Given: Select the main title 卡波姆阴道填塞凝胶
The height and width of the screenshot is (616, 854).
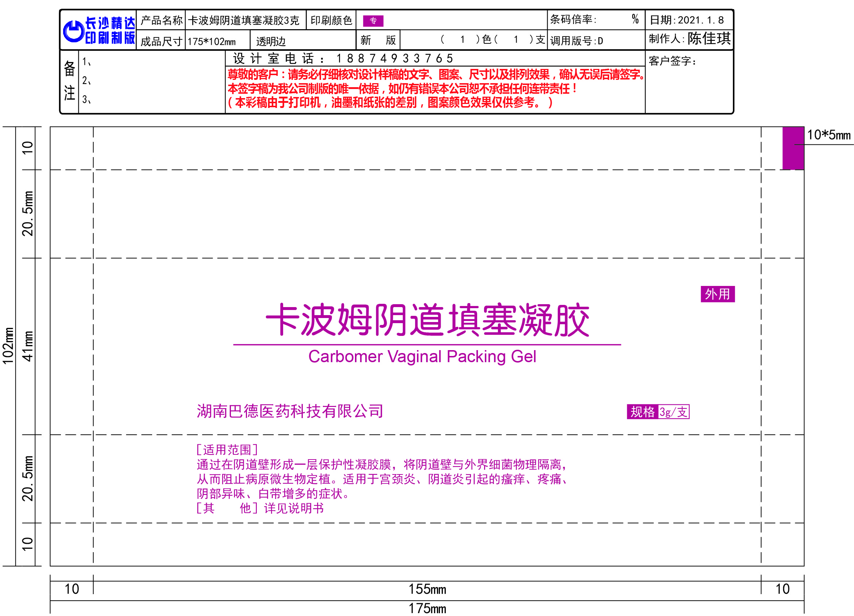Looking at the screenshot, I should tap(428, 320).
